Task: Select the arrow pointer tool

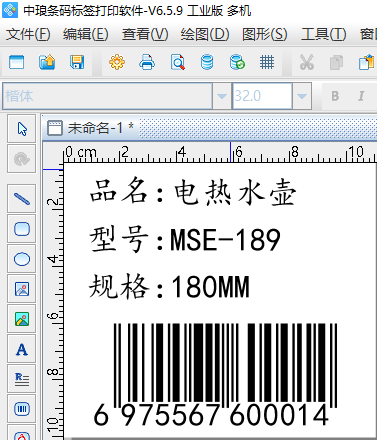Action: click(x=22, y=129)
